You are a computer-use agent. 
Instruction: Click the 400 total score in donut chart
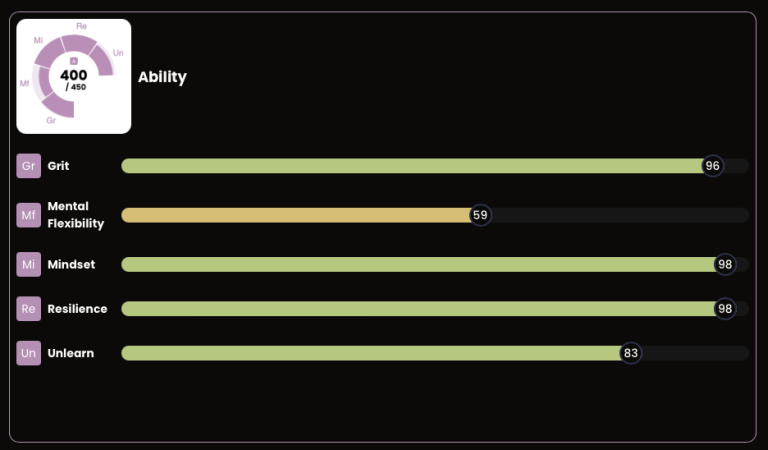pyautogui.click(x=74, y=75)
